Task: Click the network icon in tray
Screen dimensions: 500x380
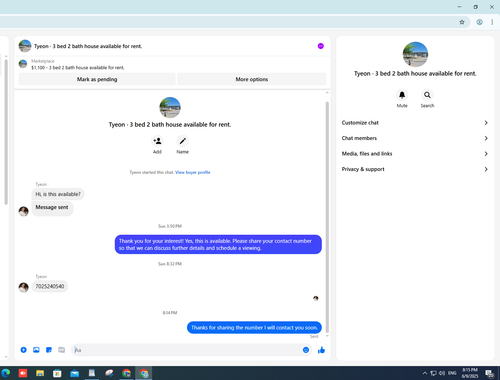Action: (x=433, y=373)
